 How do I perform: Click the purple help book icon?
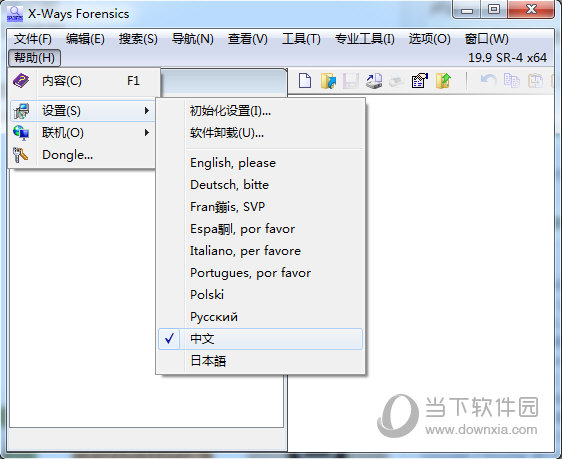coord(21,81)
